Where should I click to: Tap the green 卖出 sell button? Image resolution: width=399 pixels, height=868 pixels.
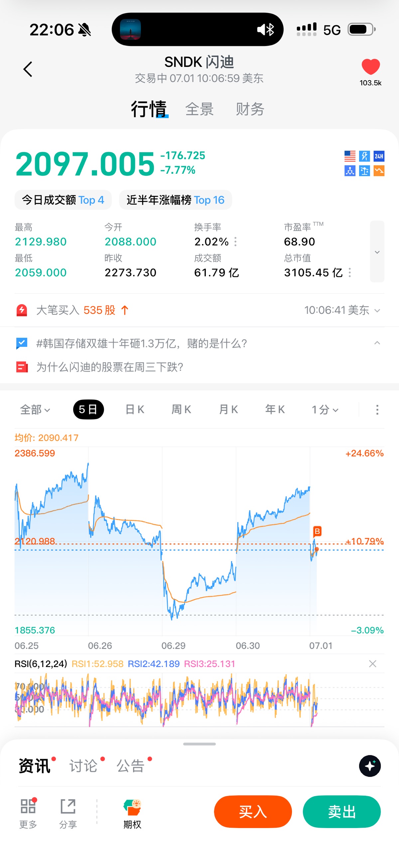pos(342,812)
